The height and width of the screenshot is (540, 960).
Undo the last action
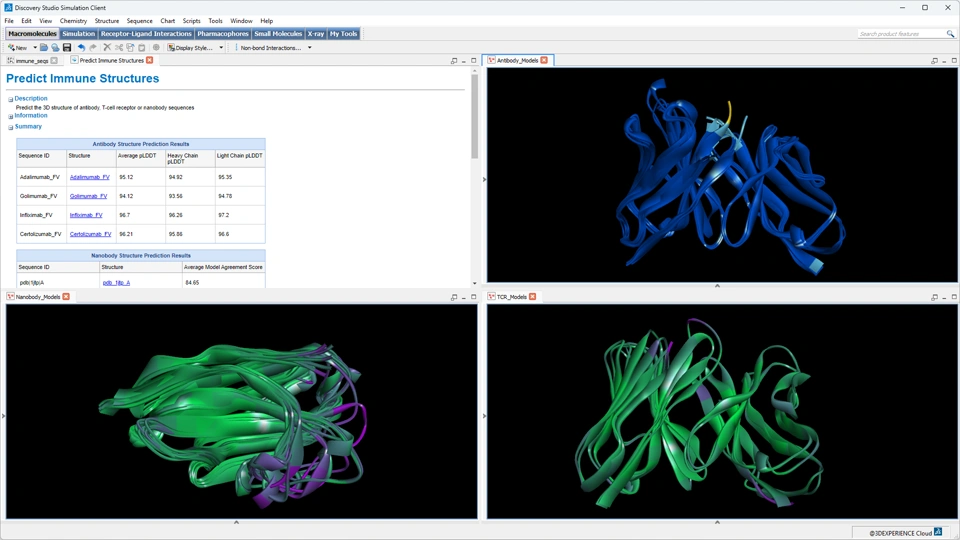coord(81,47)
